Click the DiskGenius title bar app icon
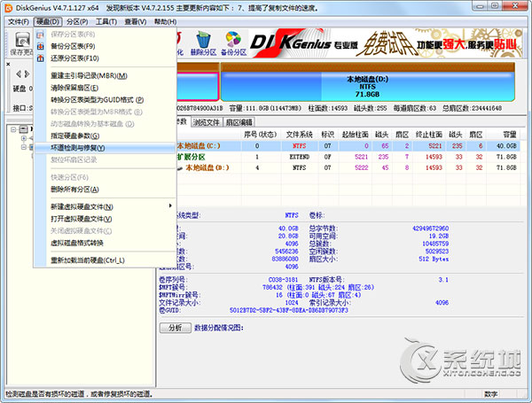This screenshot has width=532, height=403. tap(9, 7)
